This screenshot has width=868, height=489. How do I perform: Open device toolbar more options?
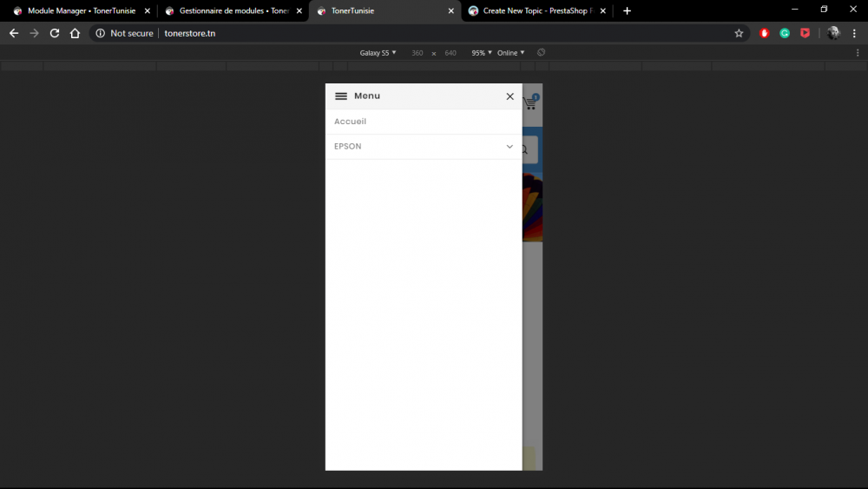pyautogui.click(x=858, y=53)
